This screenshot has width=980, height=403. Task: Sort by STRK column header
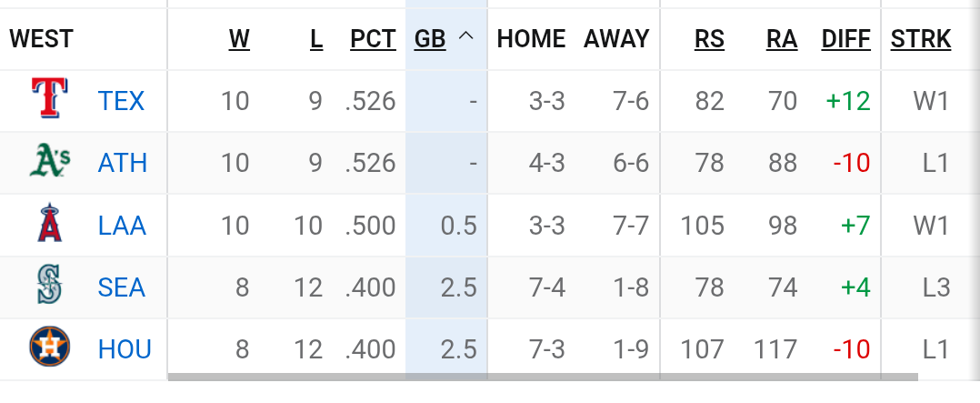[x=921, y=39]
